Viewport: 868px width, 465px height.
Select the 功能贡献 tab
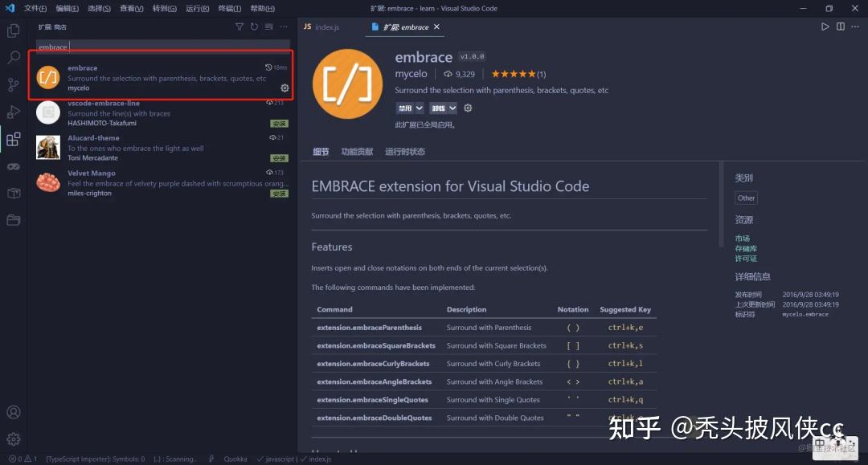coord(357,152)
